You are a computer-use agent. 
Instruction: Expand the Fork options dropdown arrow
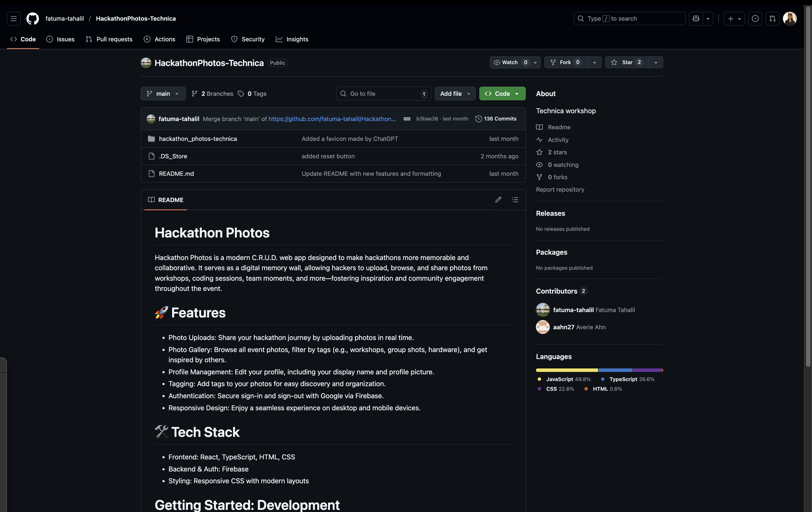595,63
